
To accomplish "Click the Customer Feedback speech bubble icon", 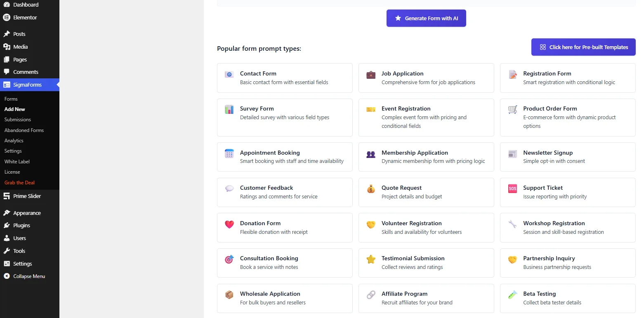I will tap(229, 188).
